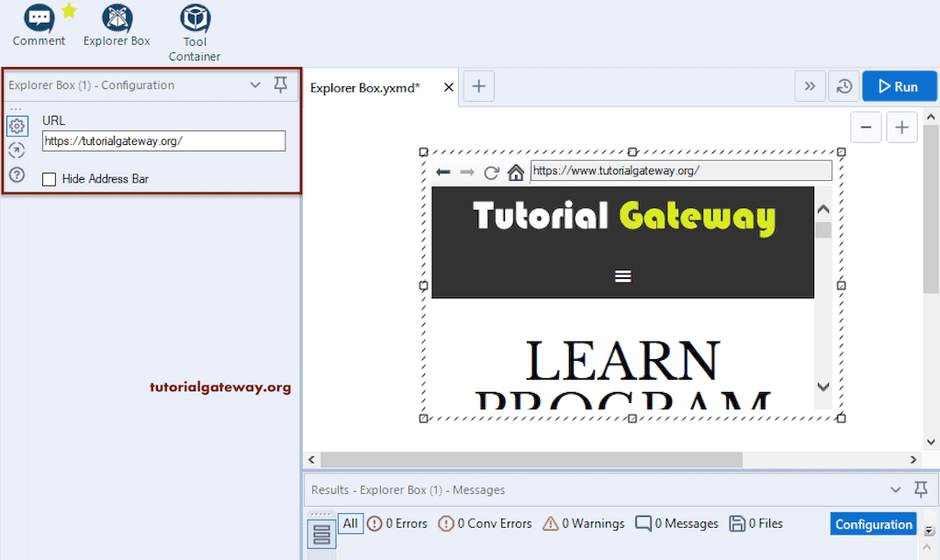Open the Configuration view in Results panel
The height and width of the screenshot is (560, 940).
coord(873,523)
